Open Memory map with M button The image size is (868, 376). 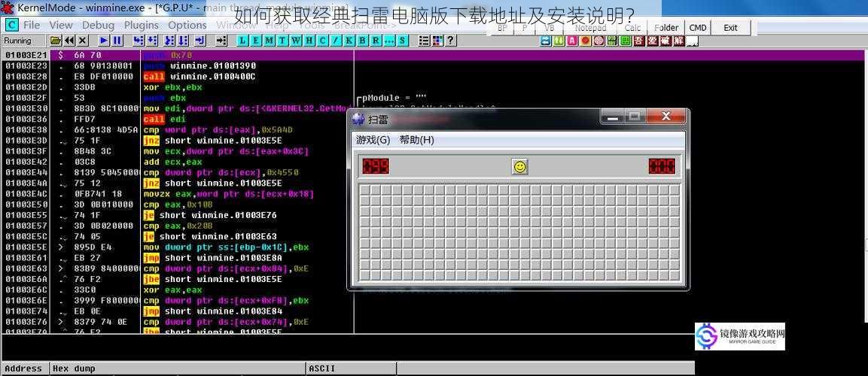pos(269,41)
